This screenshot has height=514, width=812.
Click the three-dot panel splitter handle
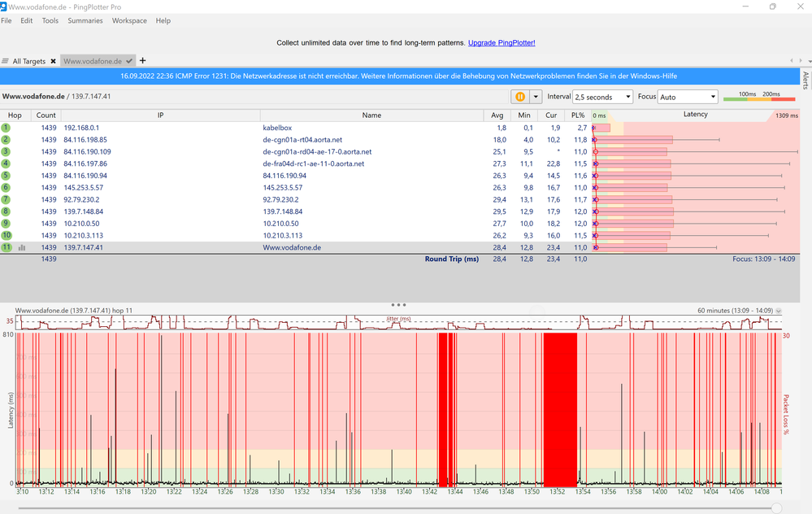pos(399,305)
